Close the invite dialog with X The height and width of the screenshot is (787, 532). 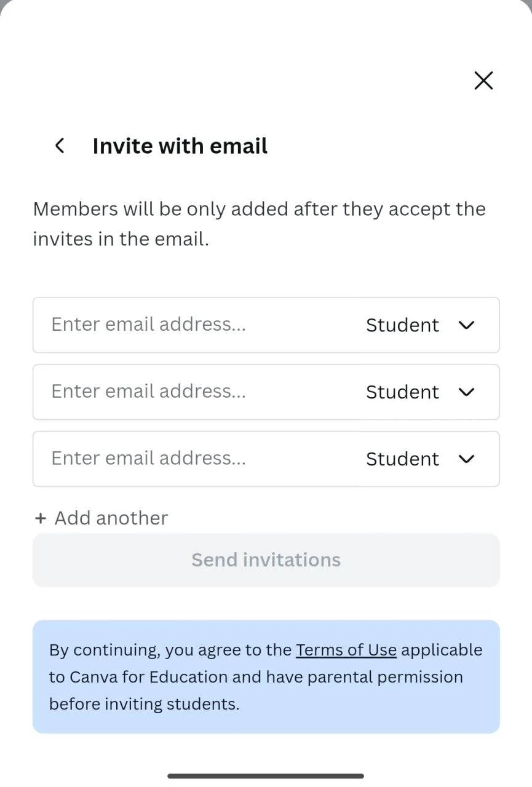coord(483,81)
